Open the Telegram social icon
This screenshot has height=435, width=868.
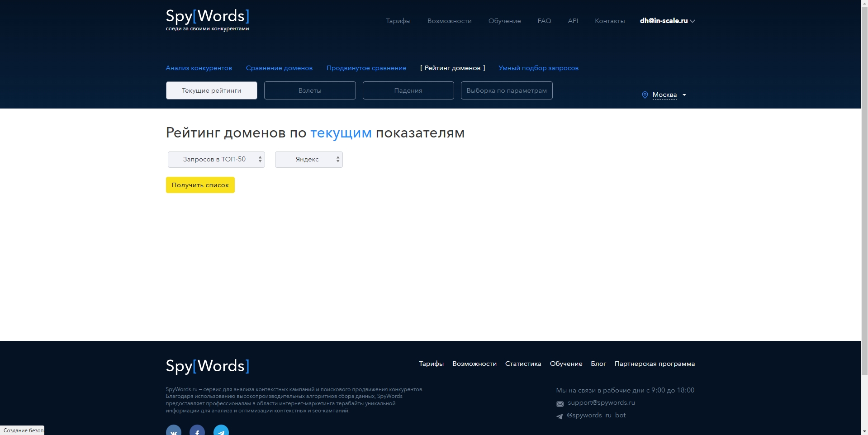point(221,431)
